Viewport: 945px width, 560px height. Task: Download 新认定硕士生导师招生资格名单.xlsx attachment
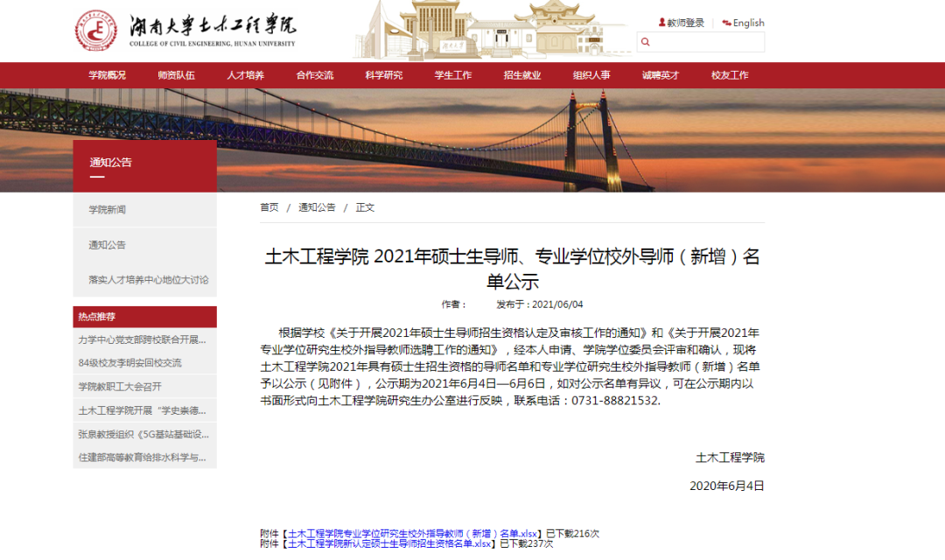click(x=389, y=543)
